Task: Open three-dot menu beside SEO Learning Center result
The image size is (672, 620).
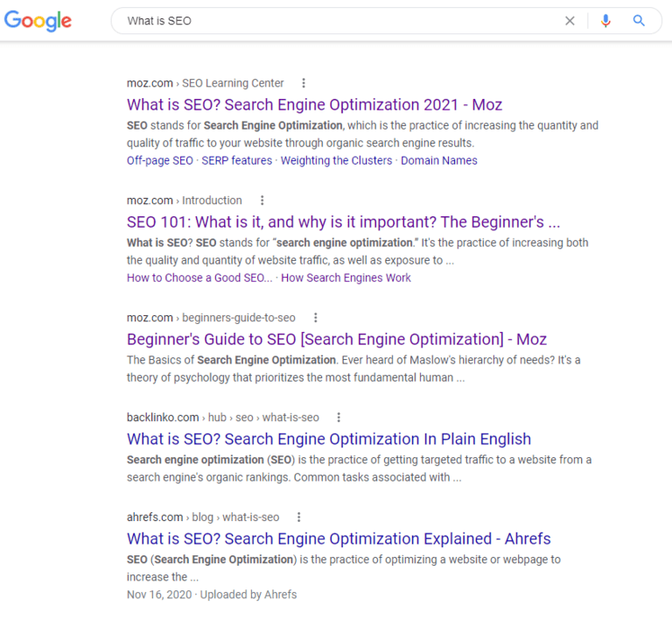Action: [x=304, y=83]
